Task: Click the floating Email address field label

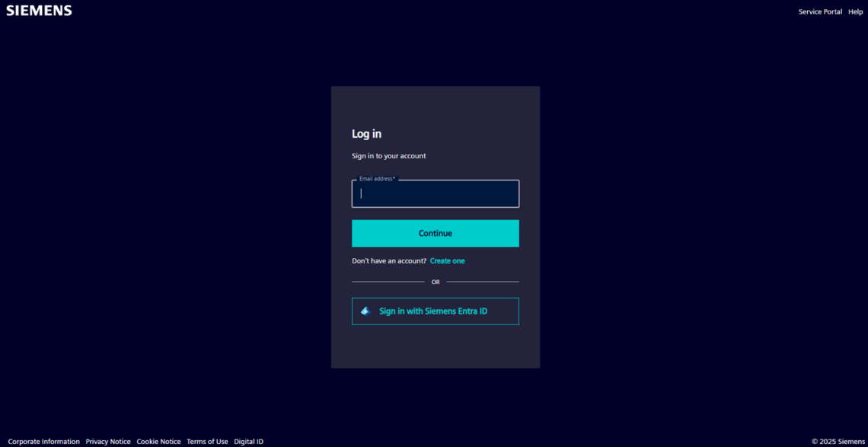Action: (x=377, y=179)
